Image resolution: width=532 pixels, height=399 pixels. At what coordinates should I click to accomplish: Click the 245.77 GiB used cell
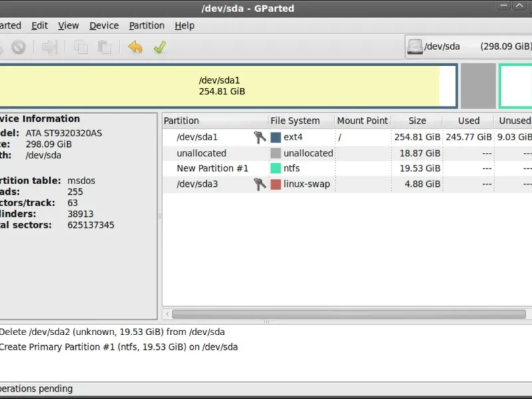[469, 137]
